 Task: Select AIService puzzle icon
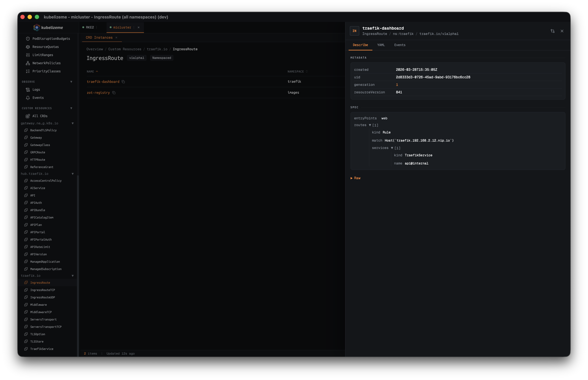click(26, 188)
